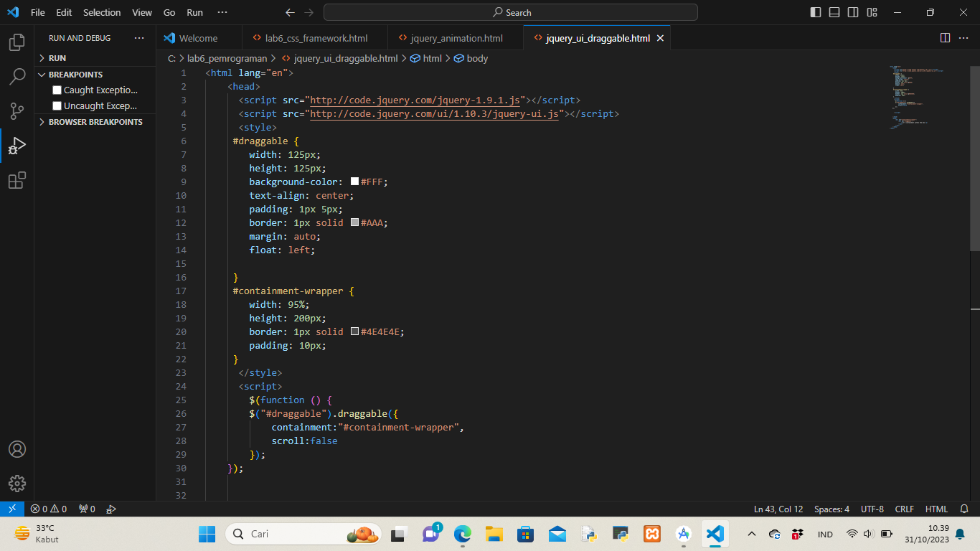Enable the Caught Exceptions breakpoint

55,90
